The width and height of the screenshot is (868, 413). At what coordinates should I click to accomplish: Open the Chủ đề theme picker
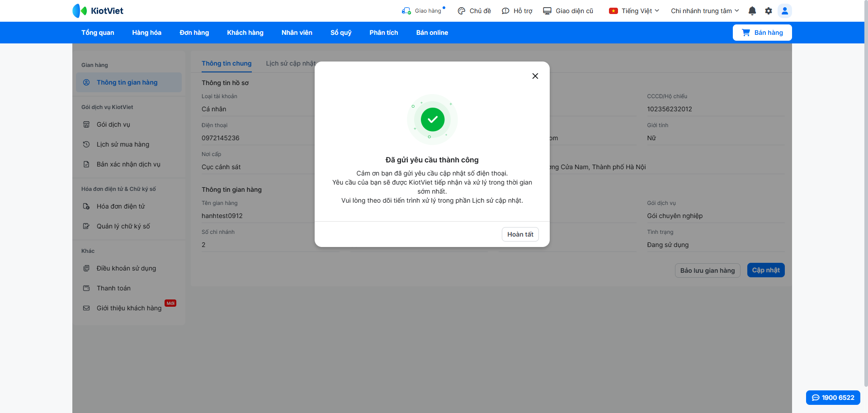point(474,11)
